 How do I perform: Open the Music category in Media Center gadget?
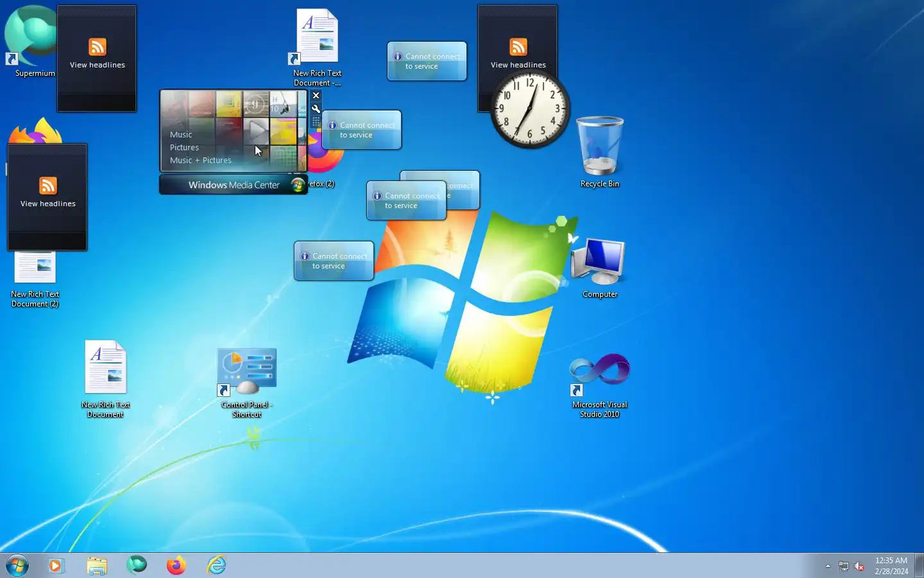(181, 135)
